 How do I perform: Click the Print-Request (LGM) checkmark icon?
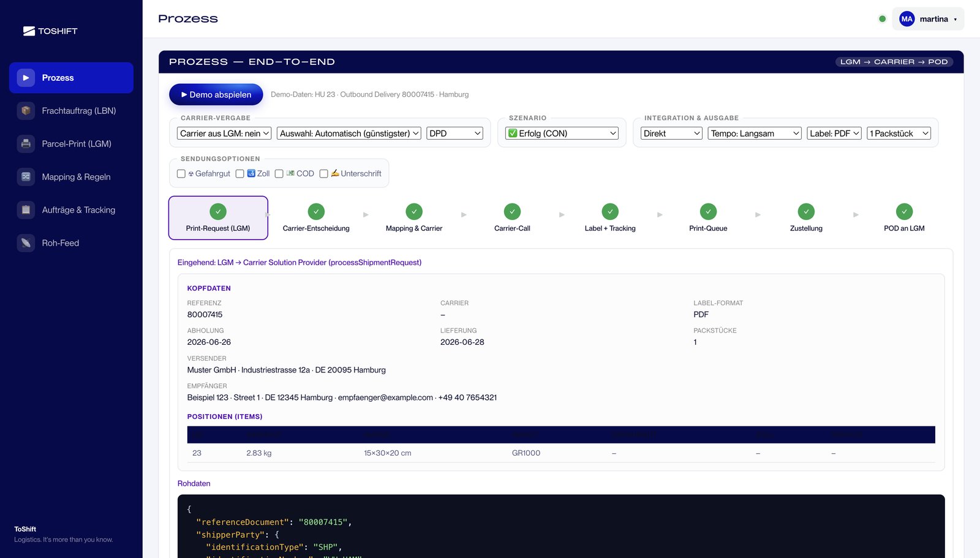pos(218,211)
